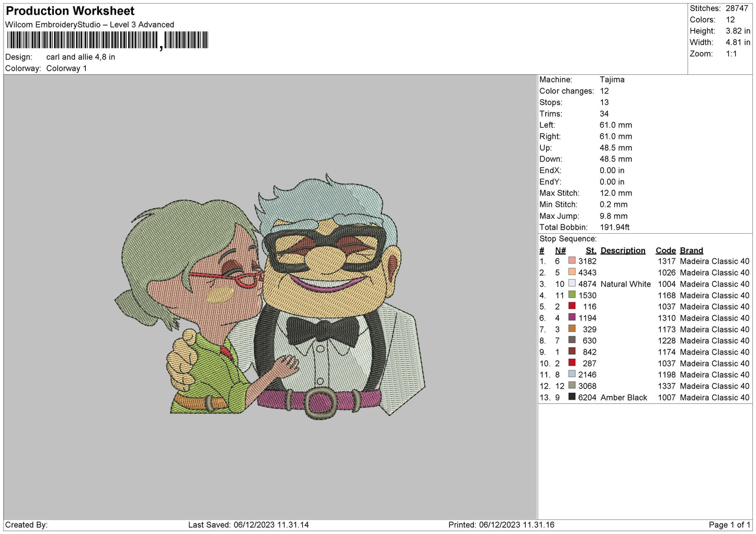
Task: Click the barcode below the worksheet title
Action: [x=107, y=40]
